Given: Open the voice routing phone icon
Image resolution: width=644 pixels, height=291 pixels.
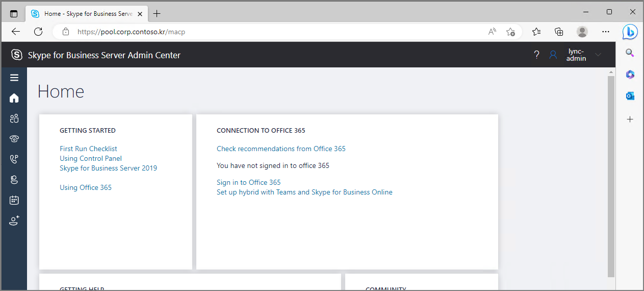Looking at the screenshot, I should tap(14, 159).
